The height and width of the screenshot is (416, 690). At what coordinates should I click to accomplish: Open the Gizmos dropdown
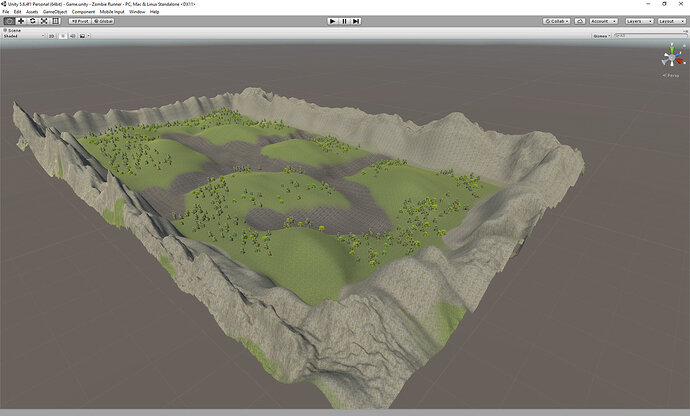point(602,36)
